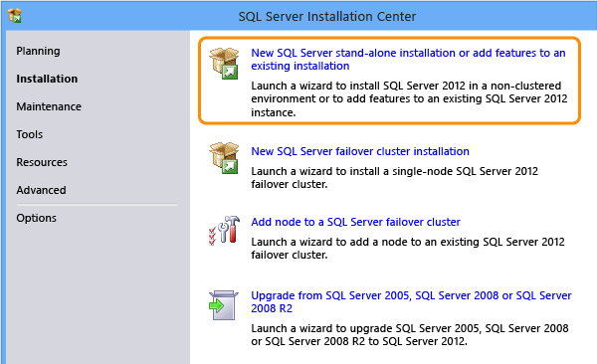Go to the Maintenance section

coord(49,106)
